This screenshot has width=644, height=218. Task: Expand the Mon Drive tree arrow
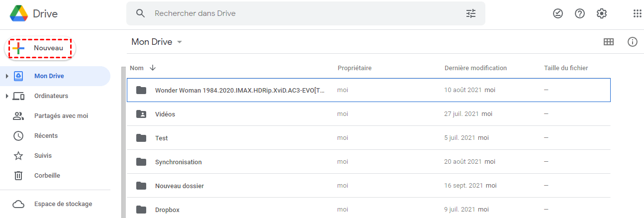7,76
